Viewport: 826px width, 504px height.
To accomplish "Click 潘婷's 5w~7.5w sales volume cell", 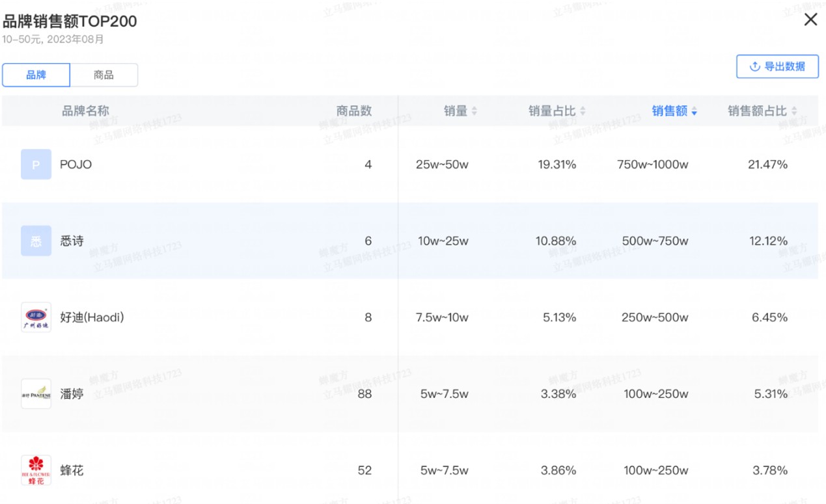I will coord(445,394).
